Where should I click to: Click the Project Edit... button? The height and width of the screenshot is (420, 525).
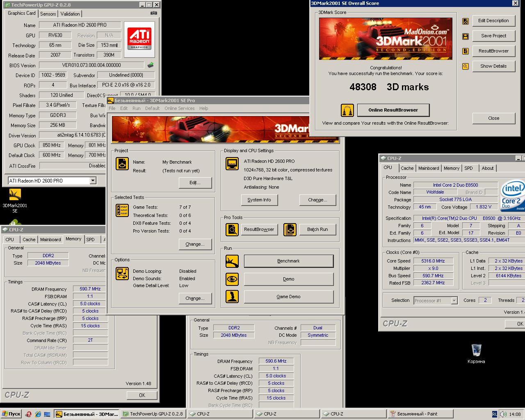[195, 183]
